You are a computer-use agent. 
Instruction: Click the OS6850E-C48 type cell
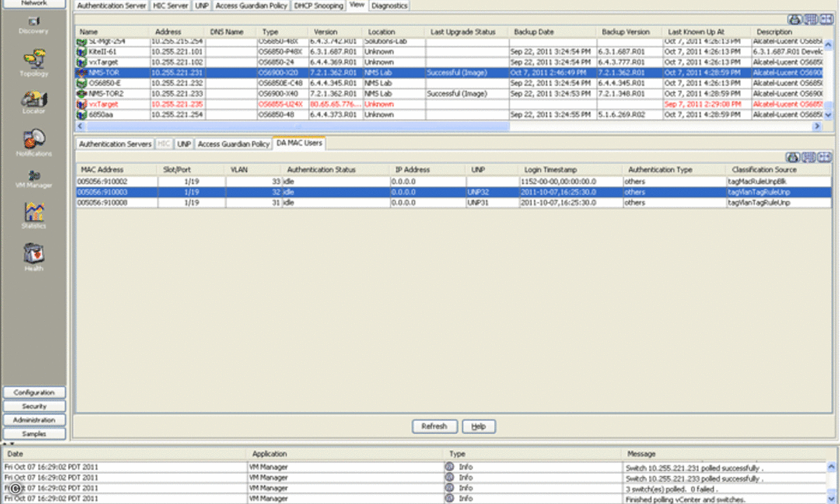click(x=282, y=83)
